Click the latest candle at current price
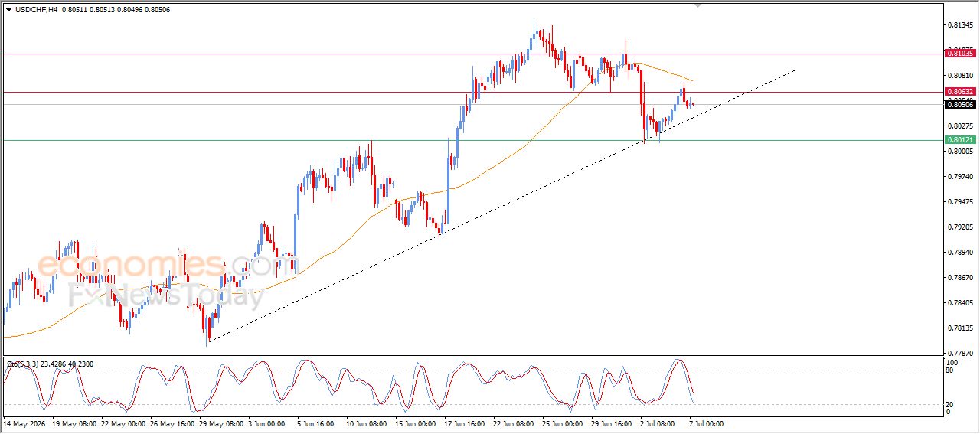The height and width of the screenshot is (434, 980). pos(693,104)
